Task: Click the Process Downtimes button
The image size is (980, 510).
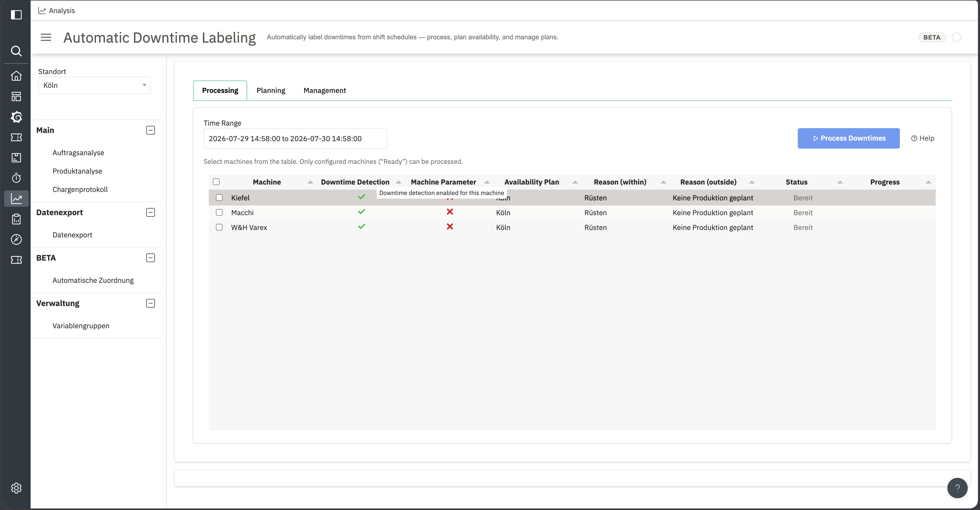Action: click(x=848, y=138)
